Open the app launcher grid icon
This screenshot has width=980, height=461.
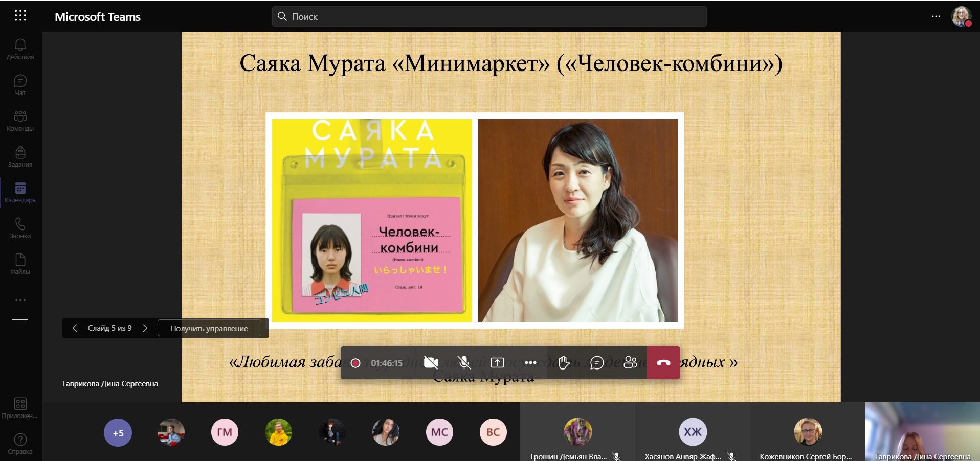click(x=20, y=16)
